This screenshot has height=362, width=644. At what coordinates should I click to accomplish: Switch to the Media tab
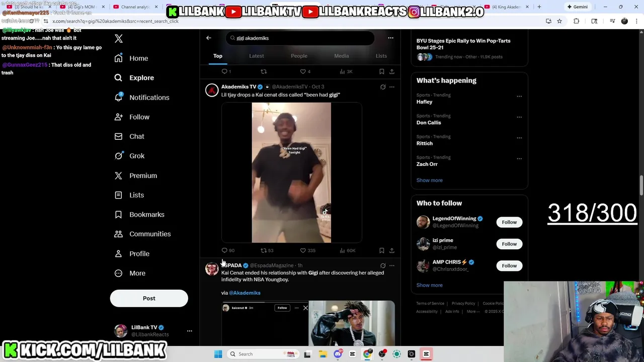click(342, 56)
